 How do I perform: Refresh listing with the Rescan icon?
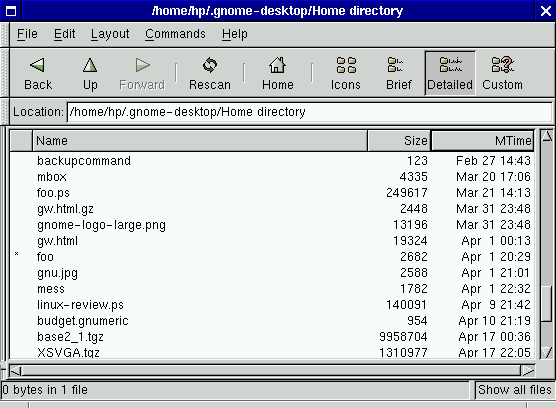(210, 65)
